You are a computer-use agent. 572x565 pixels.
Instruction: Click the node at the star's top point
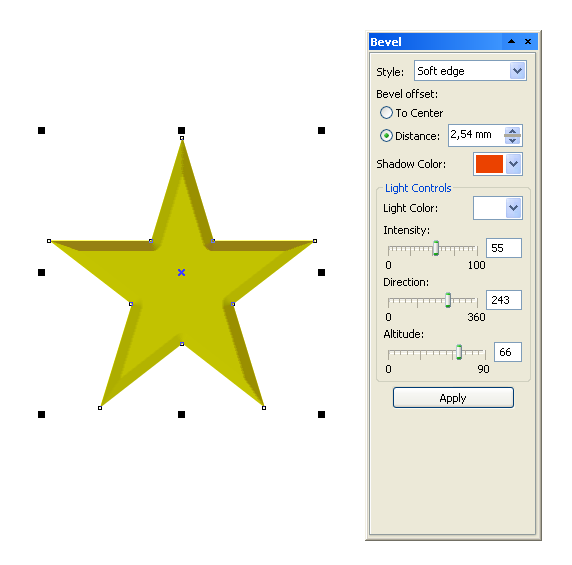(x=182, y=138)
